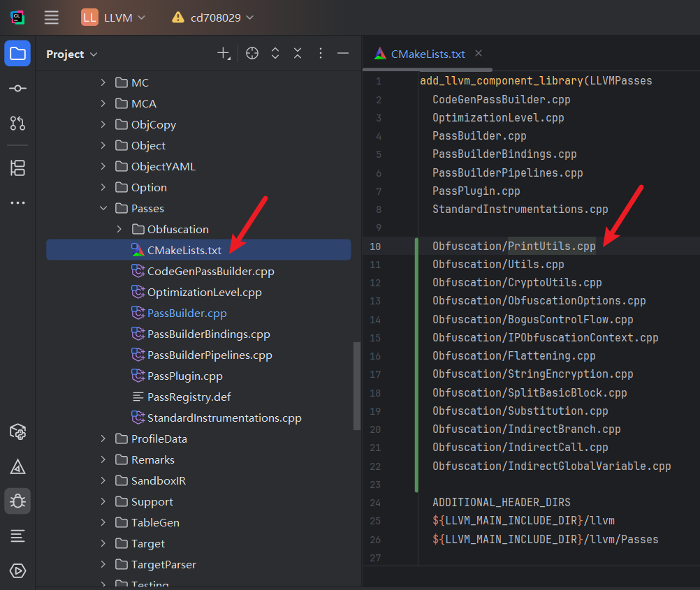The image size is (700, 590).
Task: Expand the Obfuscation folder
Action: tap(119, 229)
